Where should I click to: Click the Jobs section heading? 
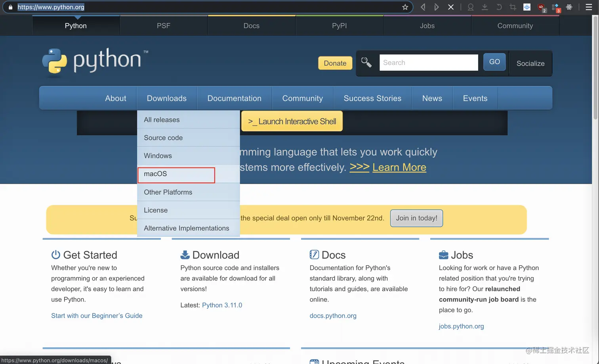462,255
